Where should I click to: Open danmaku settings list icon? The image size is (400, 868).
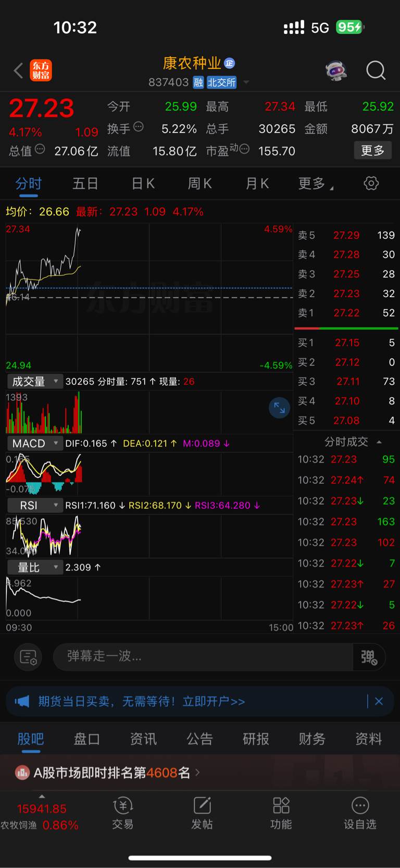(x=28, y=657)
